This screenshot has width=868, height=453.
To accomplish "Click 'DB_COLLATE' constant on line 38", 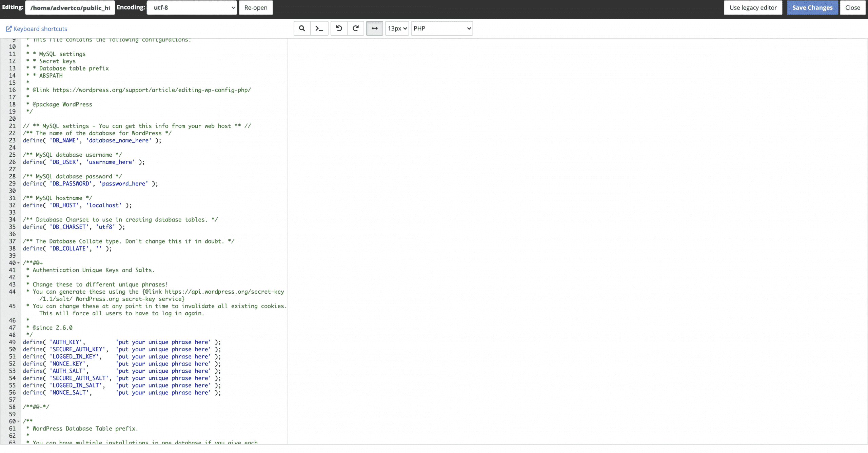I will [69, 249].
